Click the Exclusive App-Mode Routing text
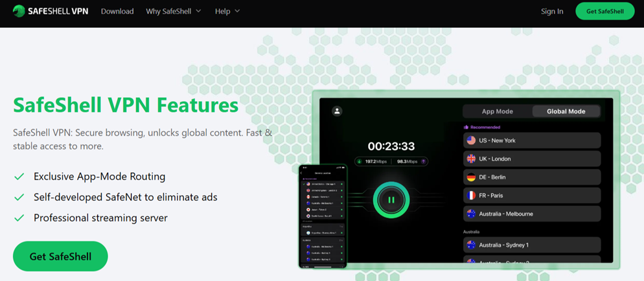This screenshot has width=644, height=281. 99,177
